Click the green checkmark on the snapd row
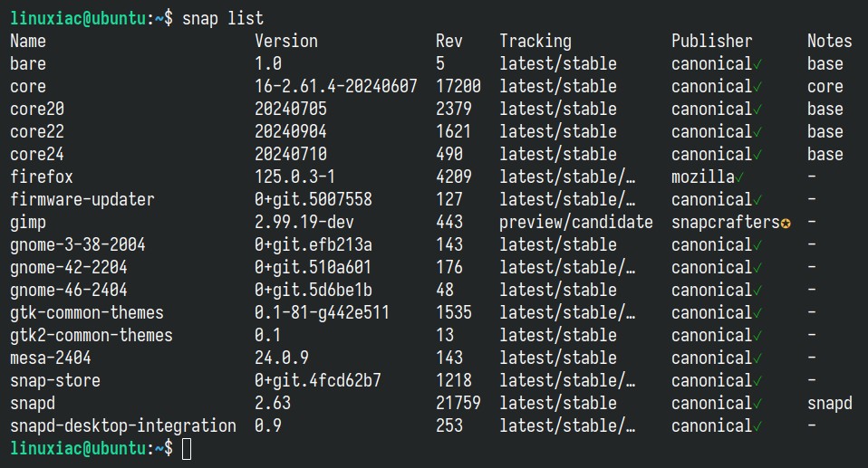The height and width of the screenshot is (468, 868). click(757, 405)
